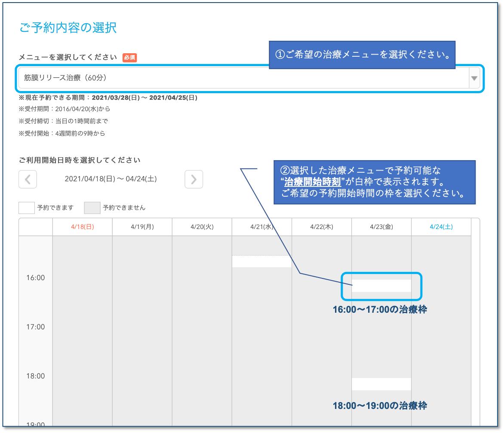Choose the 16:00 available slot on 4/23(金)
504x433 pixels.
[x=381, y=286]
